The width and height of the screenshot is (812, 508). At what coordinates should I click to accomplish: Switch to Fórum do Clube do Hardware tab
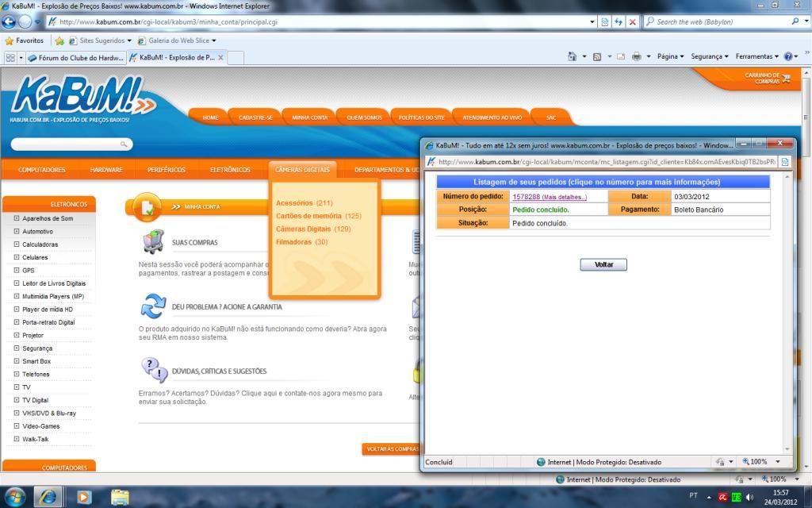click(x=76, y=57)
